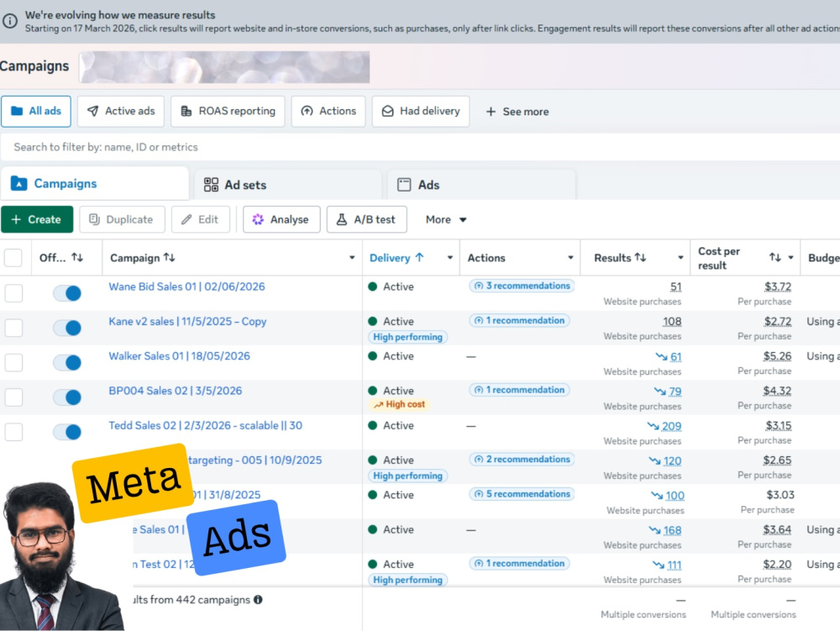Check the box for Wane Bid Sales 01
The image size is (840, 631).
pos(13,293)
